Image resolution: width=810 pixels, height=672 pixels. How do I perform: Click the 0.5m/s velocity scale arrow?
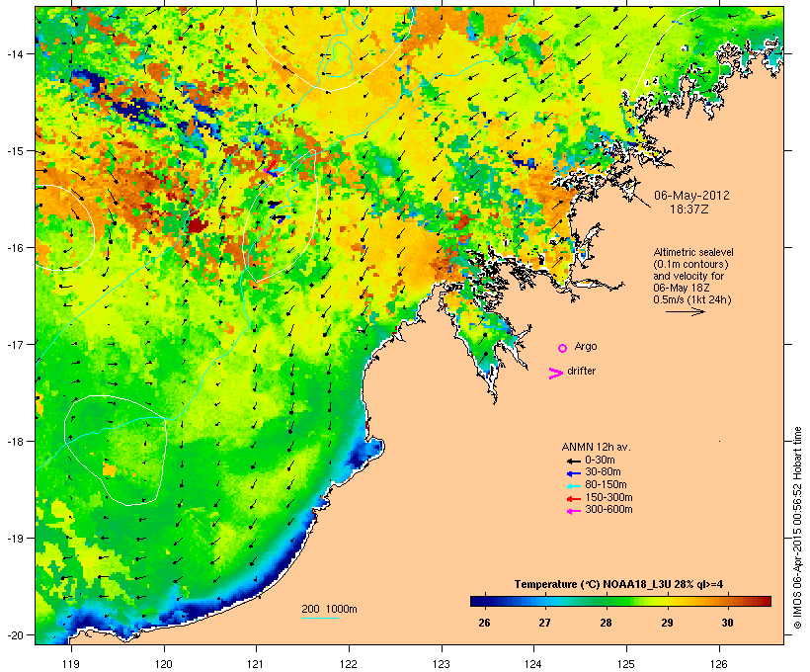[685, 311]
